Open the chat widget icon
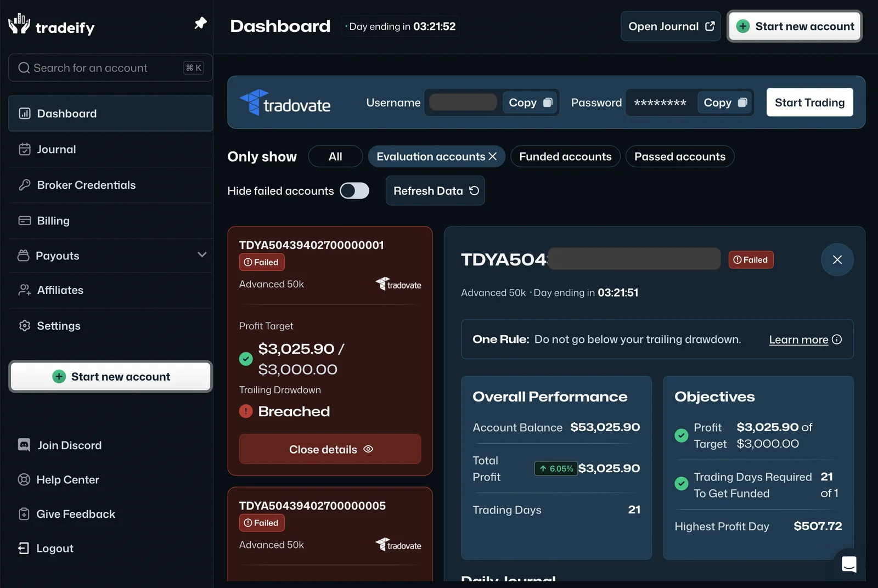The width and height of the screenshot is (878, 588). coord(849,564)
